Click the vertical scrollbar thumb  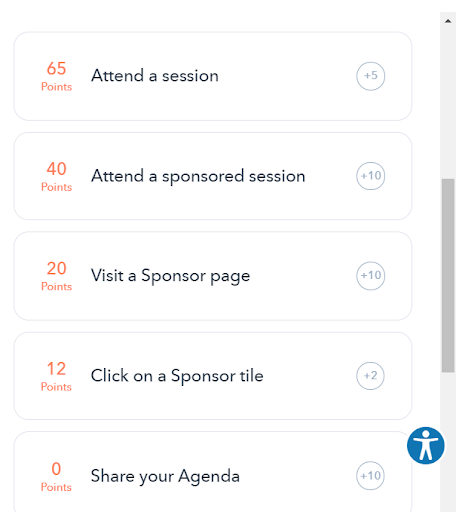(448, 275)
